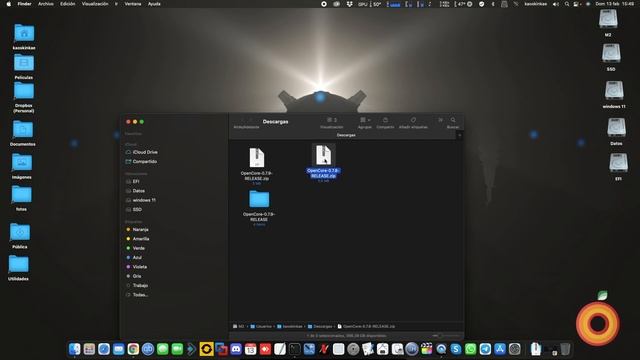Filter by Gris tag in sidebar
The height and width of the screenshot is (360, 640).
133,276
